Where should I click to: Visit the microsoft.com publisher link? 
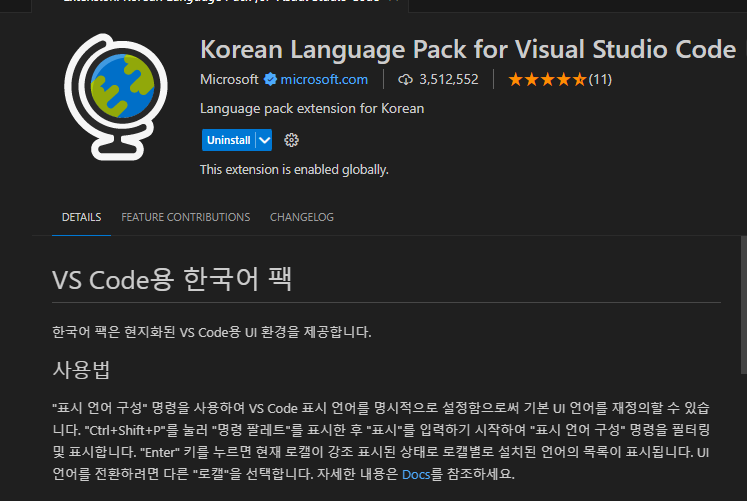point(324,79)
